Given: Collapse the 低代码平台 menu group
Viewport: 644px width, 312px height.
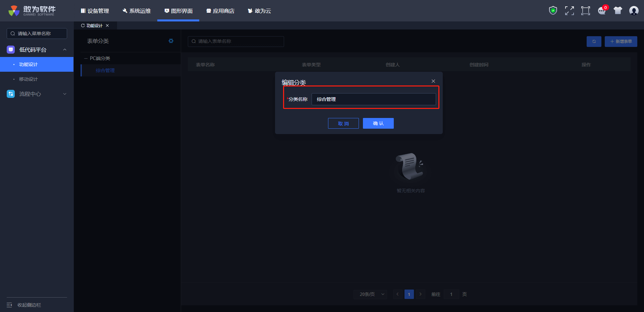Looking at the screenshot, I should coord(65,50).
